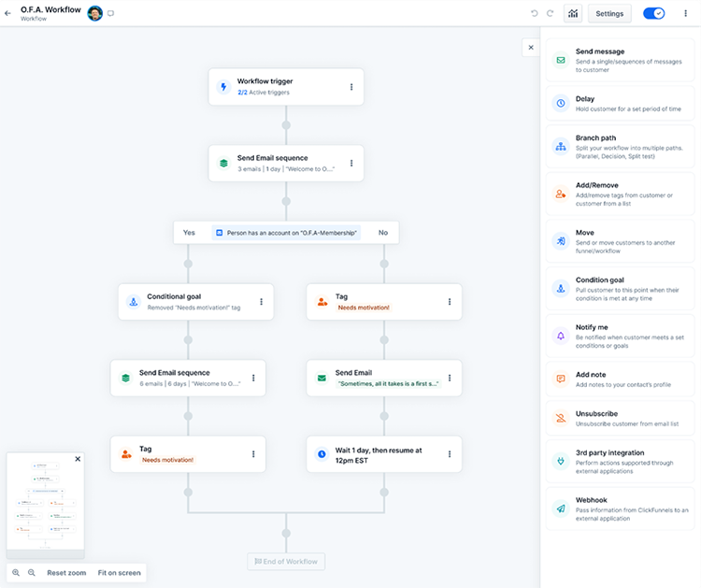Zoom in on the canvas
Viewport: 701px width, 588px height.
point(16,573)
